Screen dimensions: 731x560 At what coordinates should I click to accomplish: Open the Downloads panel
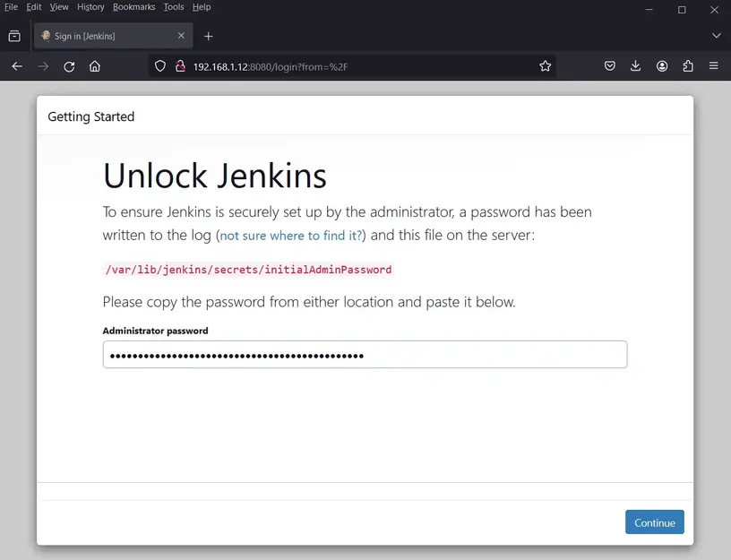635,66
